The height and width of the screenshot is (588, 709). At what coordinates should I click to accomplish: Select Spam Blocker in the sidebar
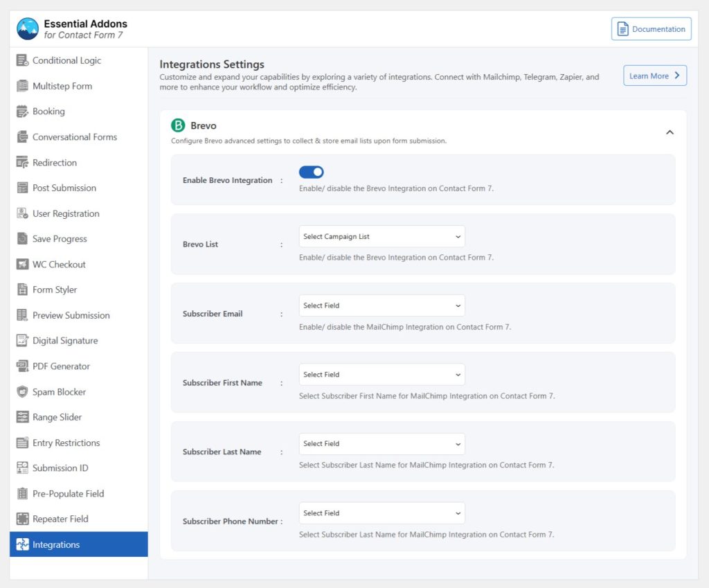79,392
